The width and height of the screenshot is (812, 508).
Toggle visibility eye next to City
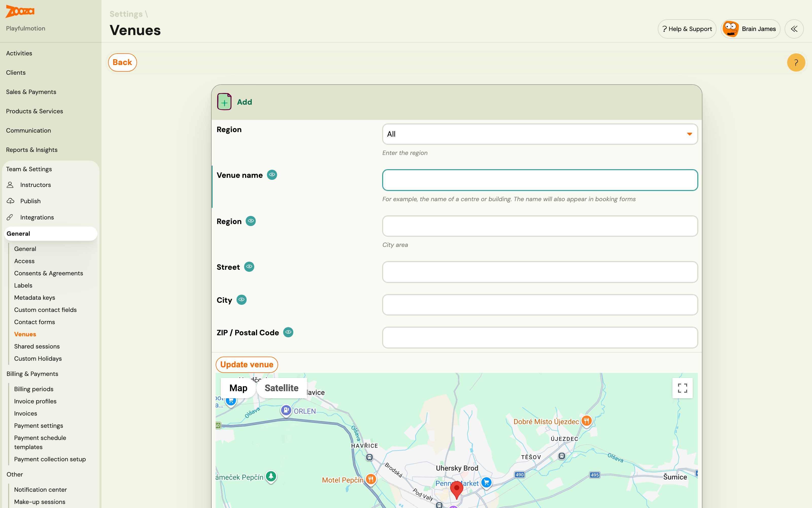click(x=241, y=300)
